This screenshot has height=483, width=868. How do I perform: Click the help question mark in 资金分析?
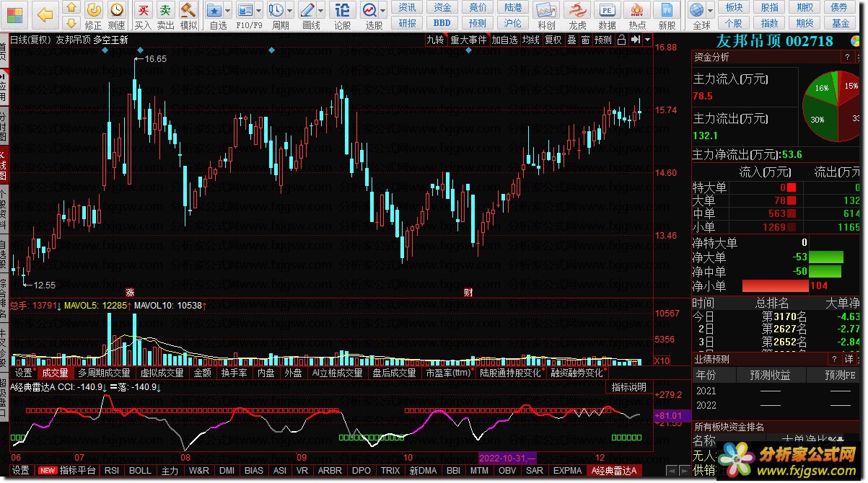click(x=846, y=57)
